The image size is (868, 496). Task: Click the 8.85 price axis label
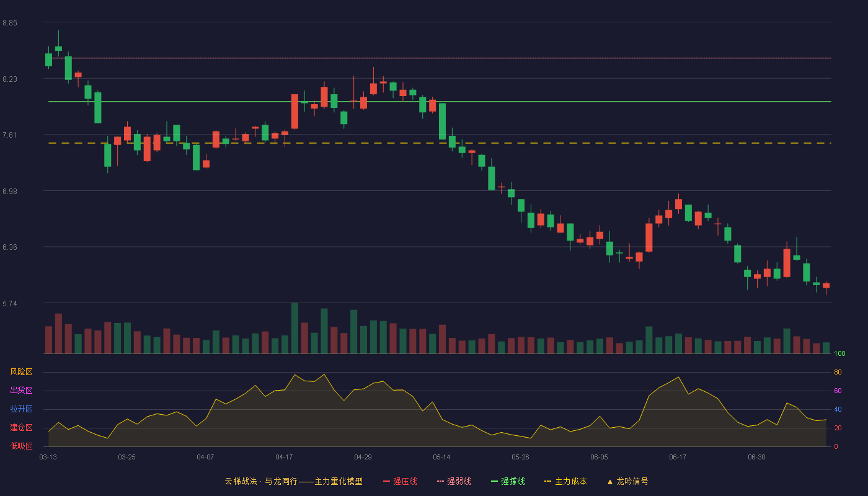10,23
